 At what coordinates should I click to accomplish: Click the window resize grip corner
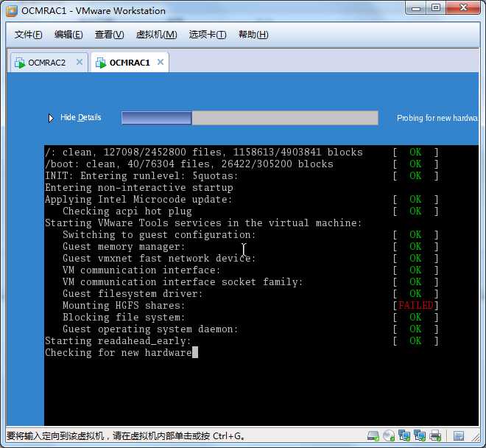tap(476, 437)
